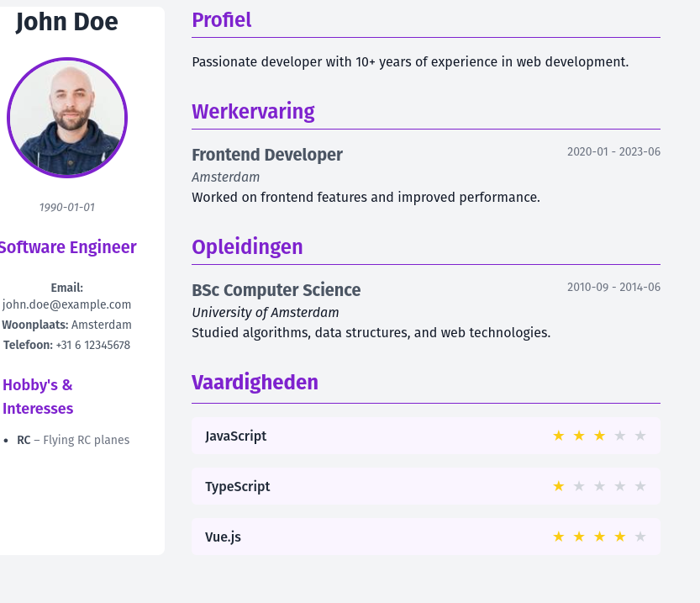This screenshot has height=603, width=700.
Task: Click the second grey TypeScript star
Action: [x=579, y=486]
